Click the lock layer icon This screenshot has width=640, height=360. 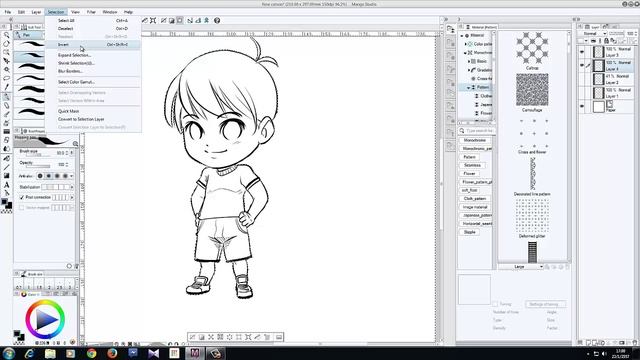click(606, 41)
